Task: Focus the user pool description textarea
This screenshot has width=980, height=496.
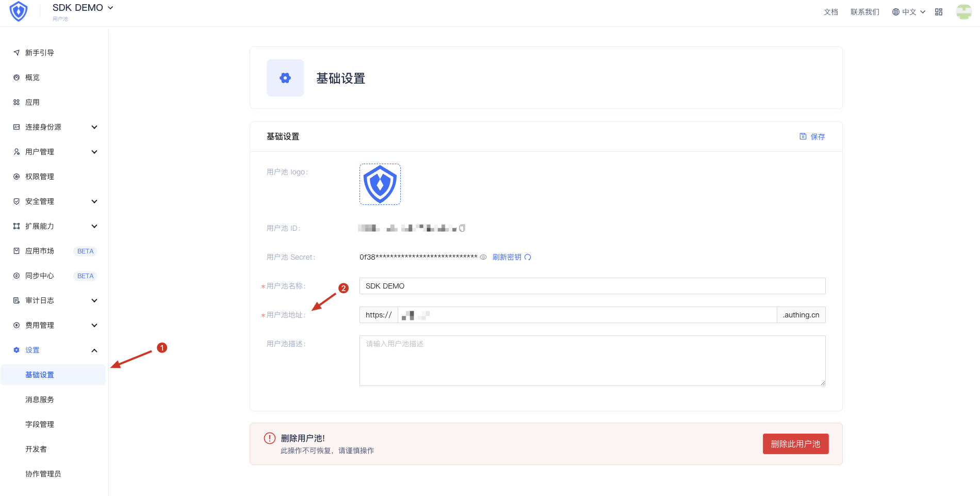Action: [592, 361]
